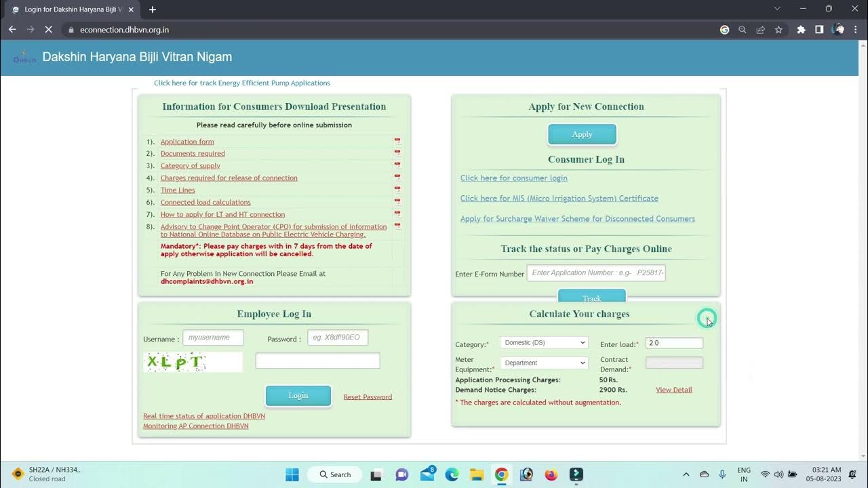Open Reset Password link

click(x=368, y=396)
